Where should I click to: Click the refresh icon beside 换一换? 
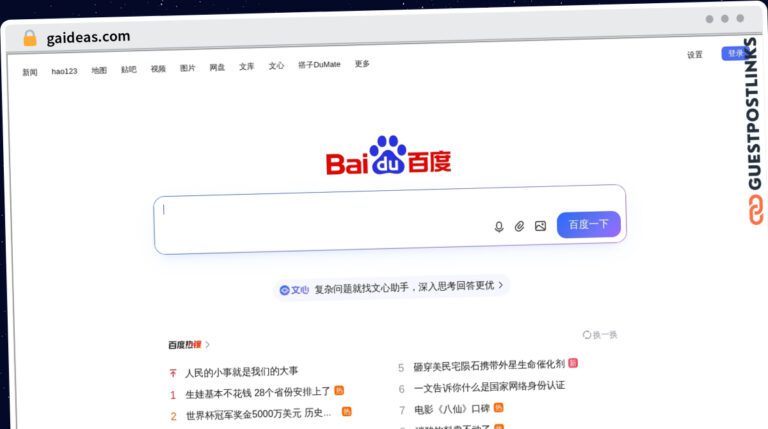587,335
